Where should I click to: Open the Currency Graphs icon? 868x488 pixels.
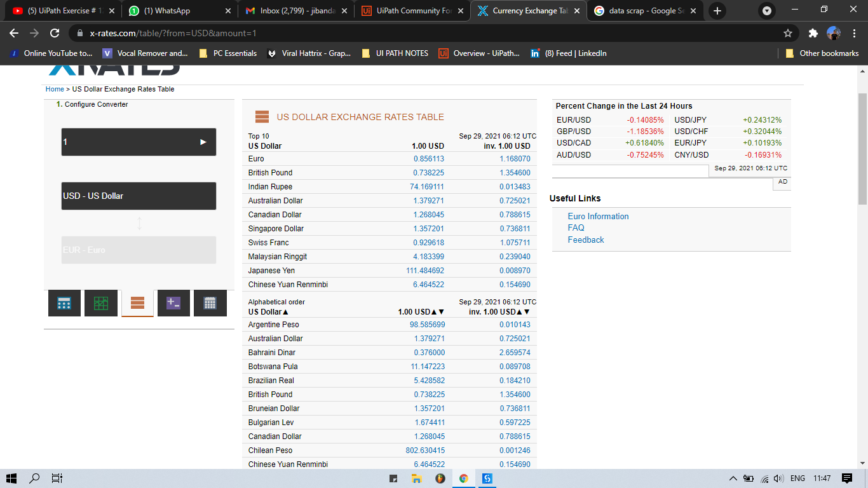101,303
